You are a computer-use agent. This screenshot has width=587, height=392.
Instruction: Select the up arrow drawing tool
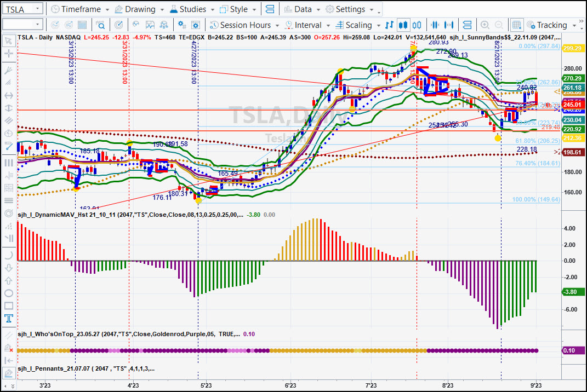point(8,280)
